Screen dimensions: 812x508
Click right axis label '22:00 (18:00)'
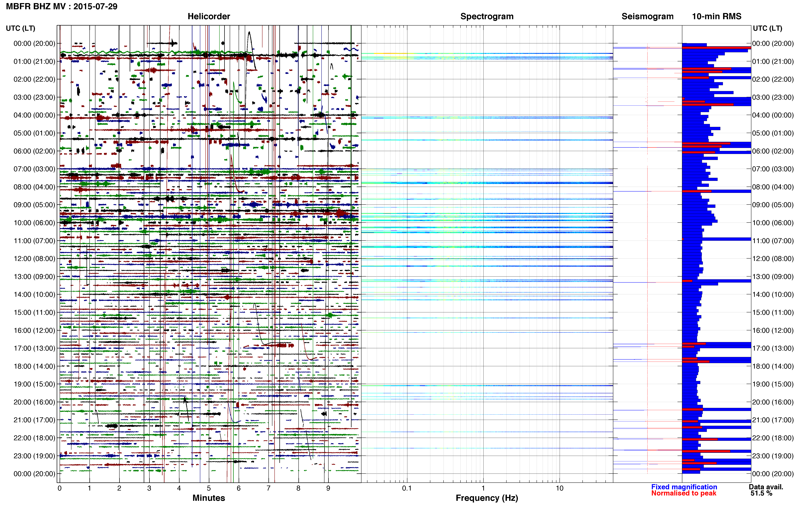point(773,438)
